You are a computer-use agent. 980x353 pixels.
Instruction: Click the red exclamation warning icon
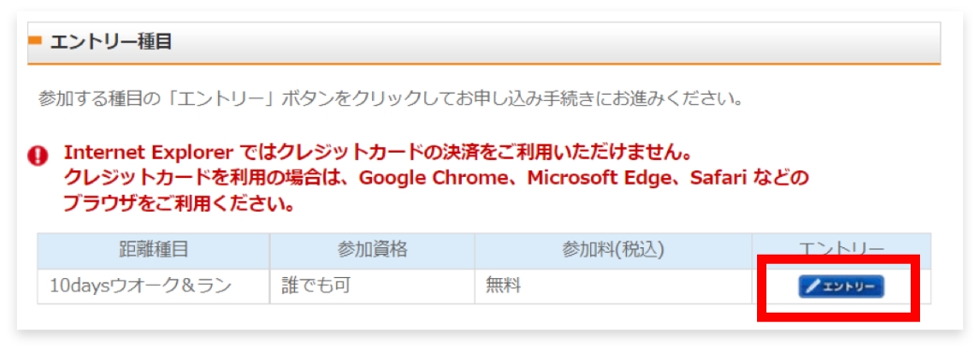click(x=38, y=155)
